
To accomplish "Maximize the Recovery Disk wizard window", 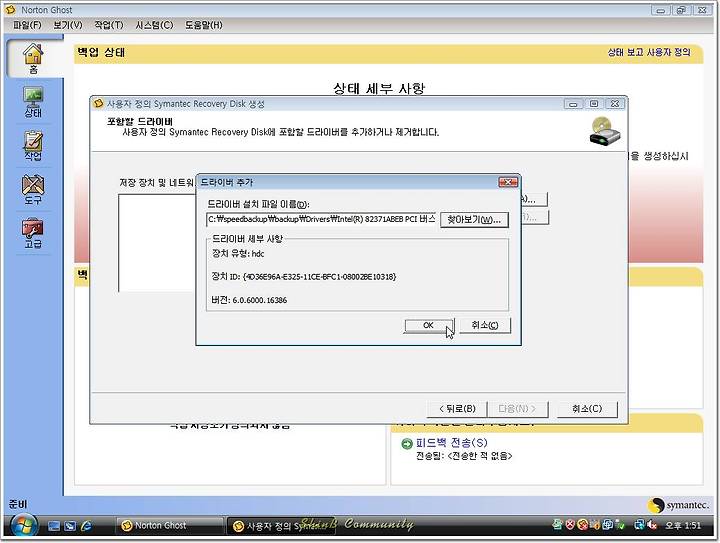I will (594, 104).
